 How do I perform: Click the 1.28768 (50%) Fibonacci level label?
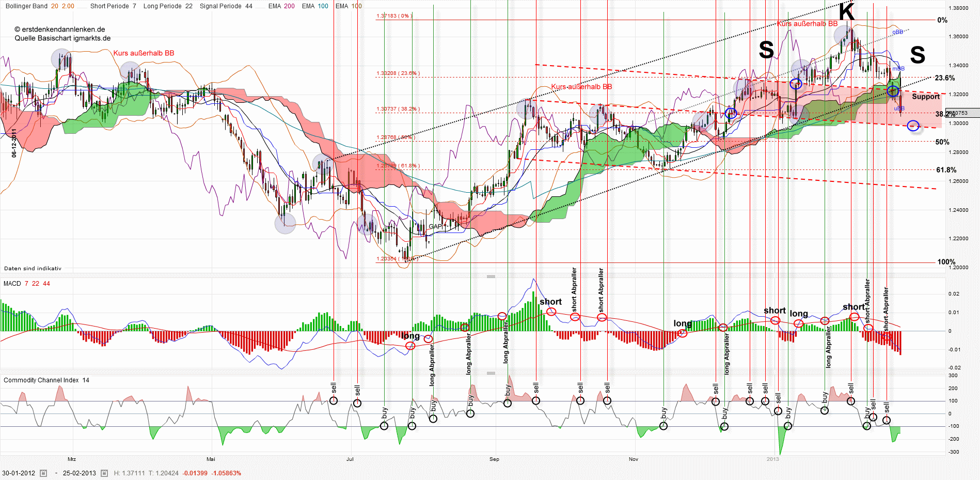coord(396,137)
